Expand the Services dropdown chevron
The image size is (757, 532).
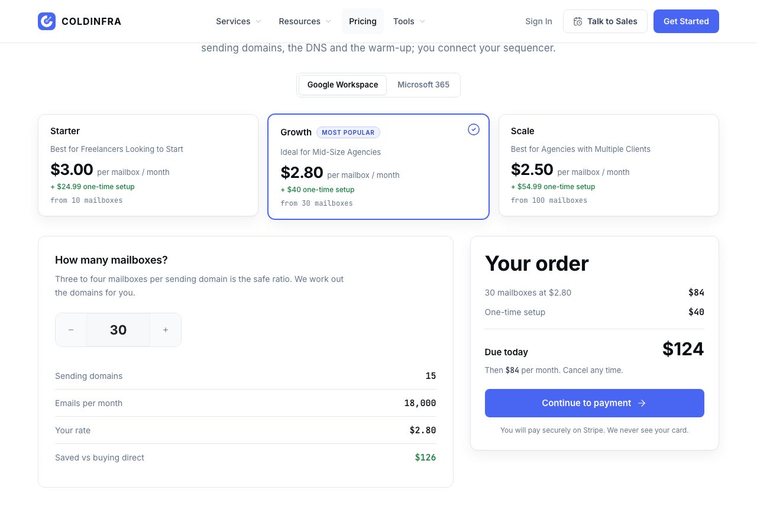pyautogui.click(x=258, y=21)
